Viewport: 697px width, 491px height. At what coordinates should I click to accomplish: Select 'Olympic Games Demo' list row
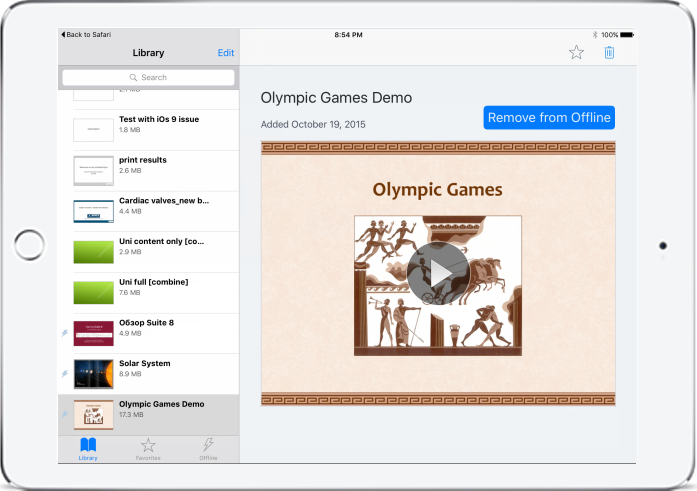[x=148, y=415]
